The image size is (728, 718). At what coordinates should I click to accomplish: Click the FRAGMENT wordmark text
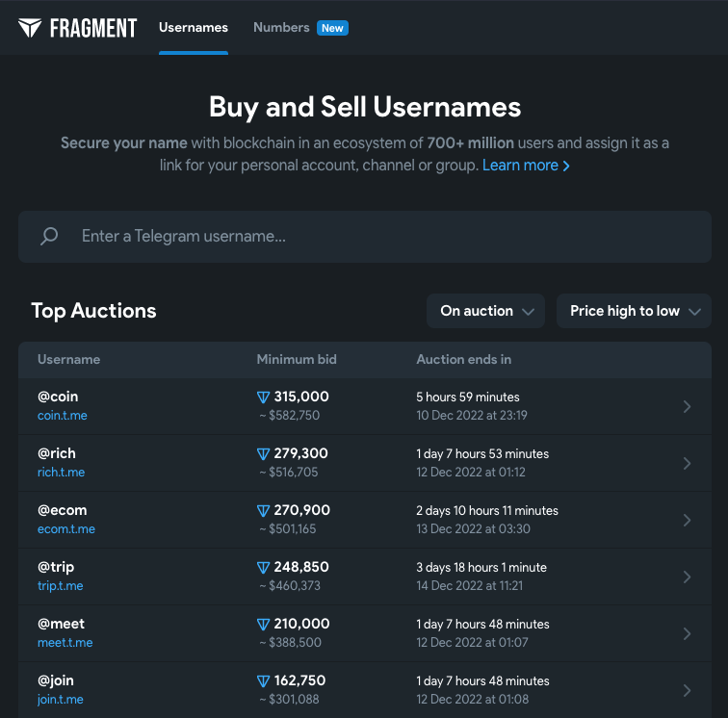[x=93, y=28]
